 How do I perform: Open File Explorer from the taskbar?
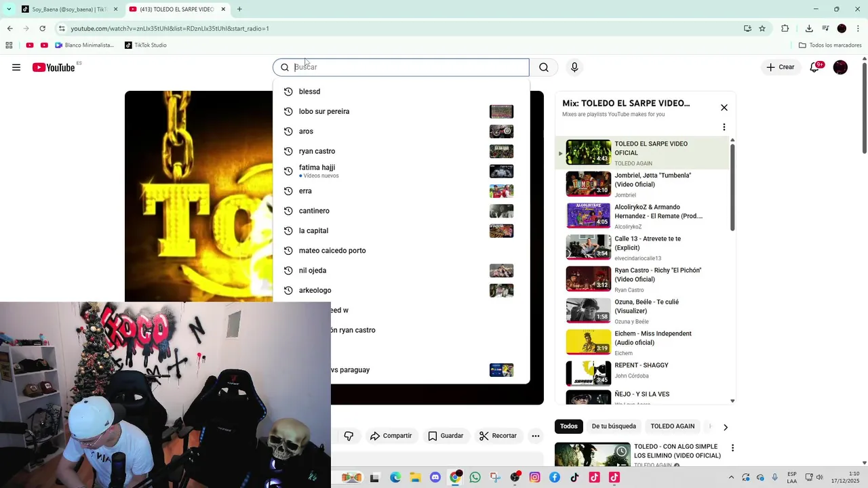point(415,477)
